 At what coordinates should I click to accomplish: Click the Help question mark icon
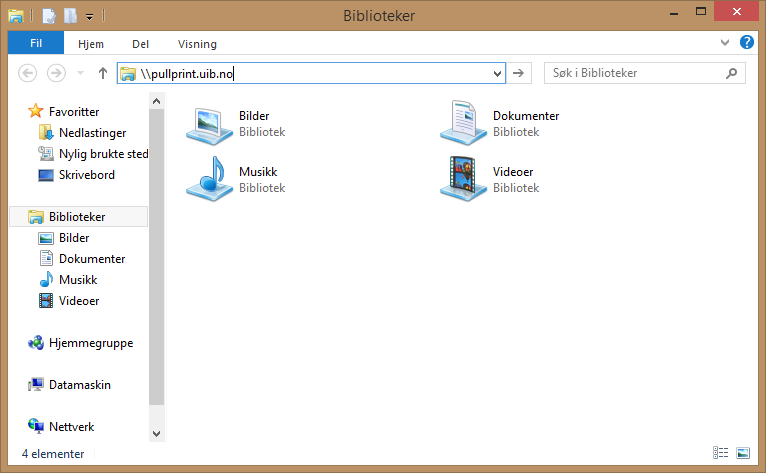746,43
